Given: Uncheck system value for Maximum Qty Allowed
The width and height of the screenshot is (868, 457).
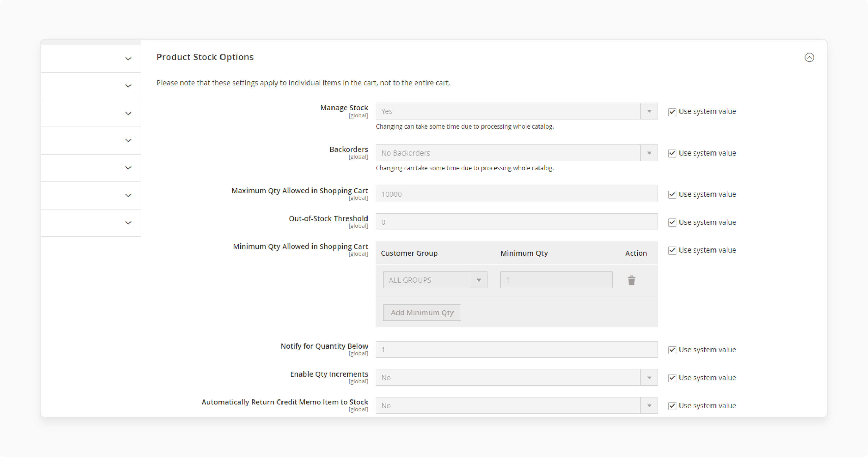Looking at the screenshot, I should 672,195.
